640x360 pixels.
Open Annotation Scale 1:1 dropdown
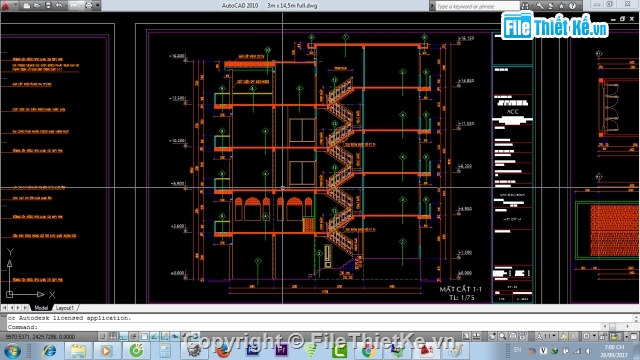547,336
